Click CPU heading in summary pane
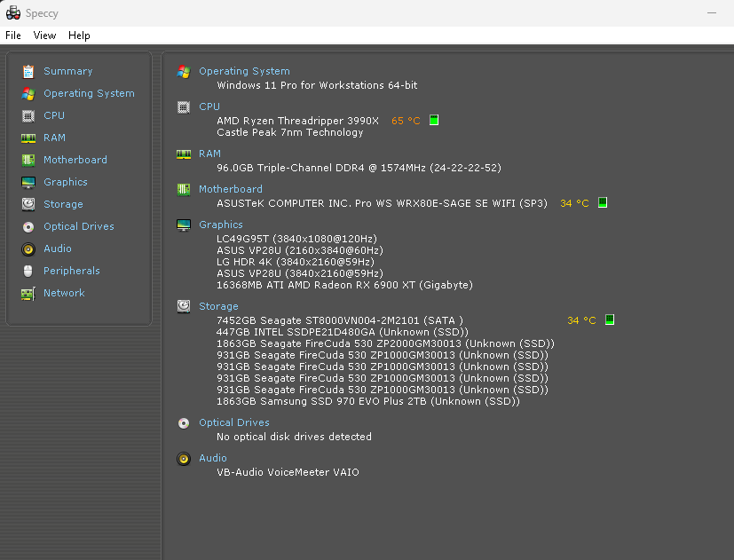This screenshot has height=560, width=734. click(209, 106)
